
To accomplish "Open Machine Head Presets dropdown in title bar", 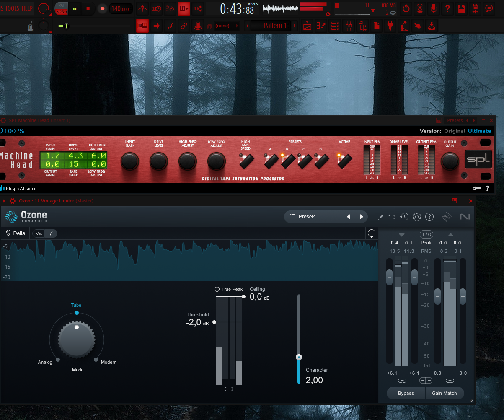I will tap(455, 120).
